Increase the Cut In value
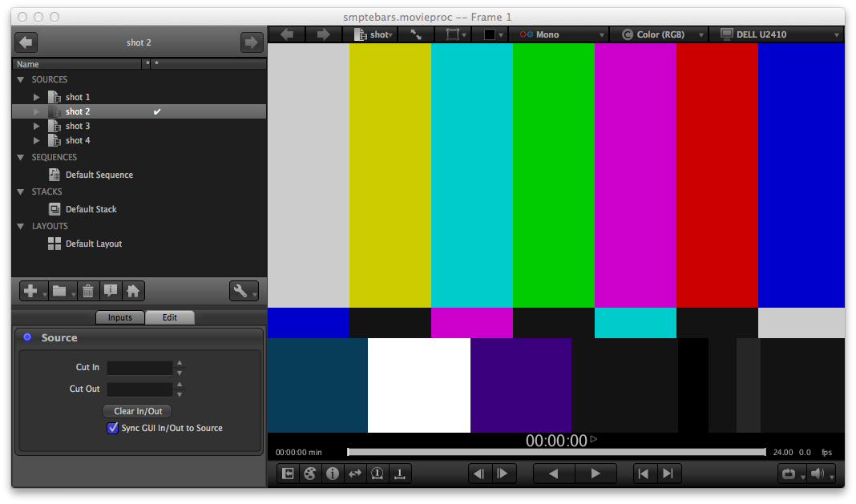856x504 pixels. pos(180,363)
